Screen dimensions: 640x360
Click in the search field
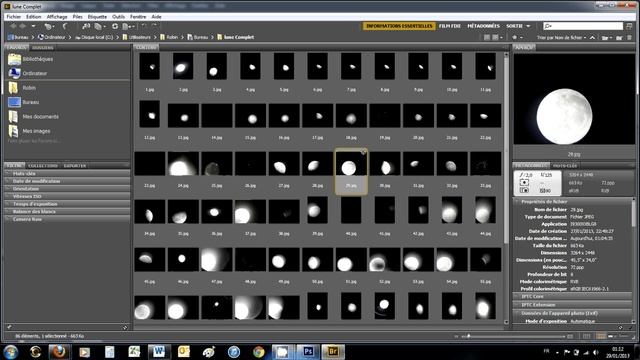click(583, 26)
